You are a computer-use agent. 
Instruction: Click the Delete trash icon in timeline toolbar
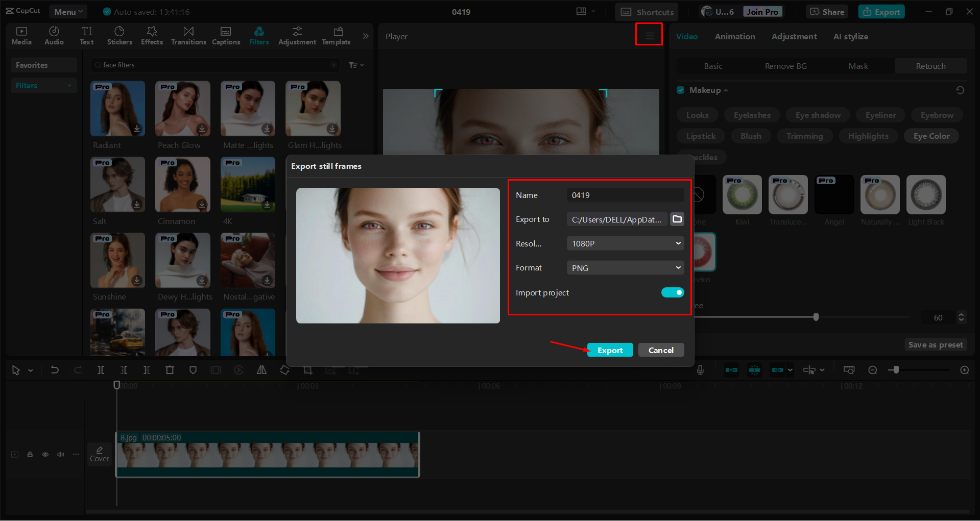170,370
